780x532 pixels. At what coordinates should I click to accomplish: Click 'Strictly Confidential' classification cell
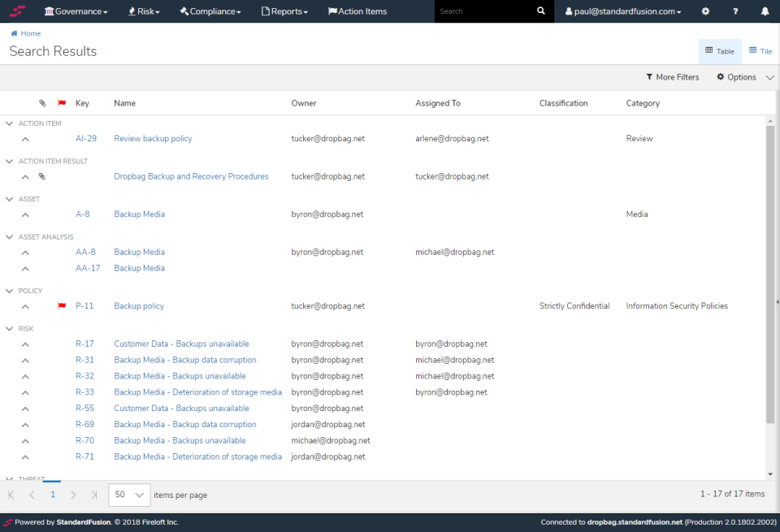(574, 305)
